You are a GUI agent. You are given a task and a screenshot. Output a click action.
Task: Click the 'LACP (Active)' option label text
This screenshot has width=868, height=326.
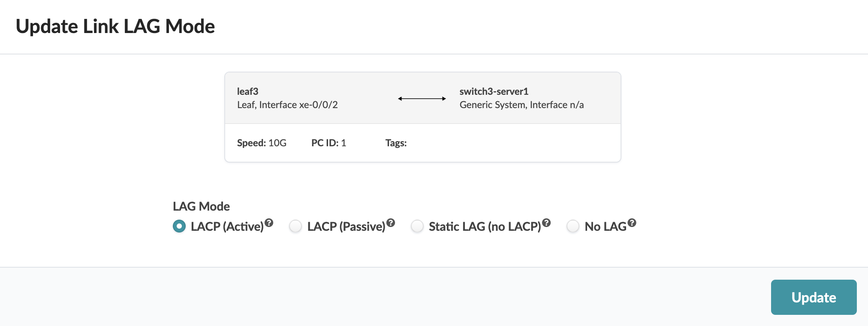click(x=227, y=226)
